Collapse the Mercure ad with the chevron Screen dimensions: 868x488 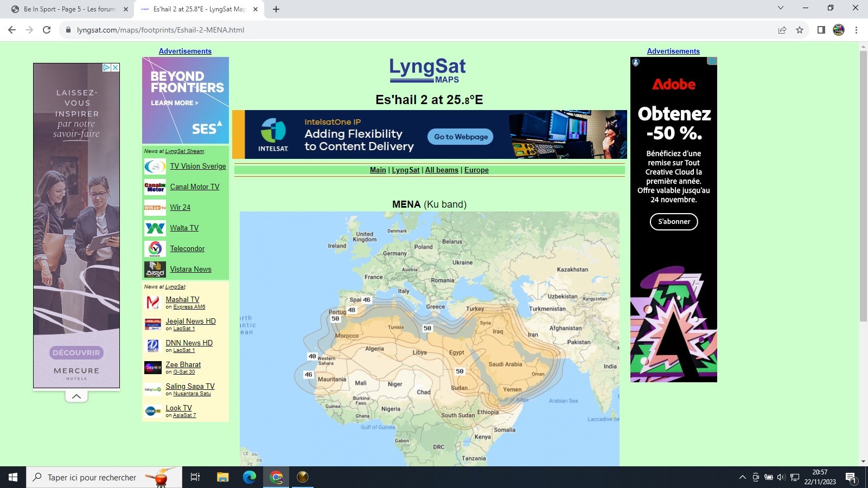pyautogui.click(x=76, y=396)
